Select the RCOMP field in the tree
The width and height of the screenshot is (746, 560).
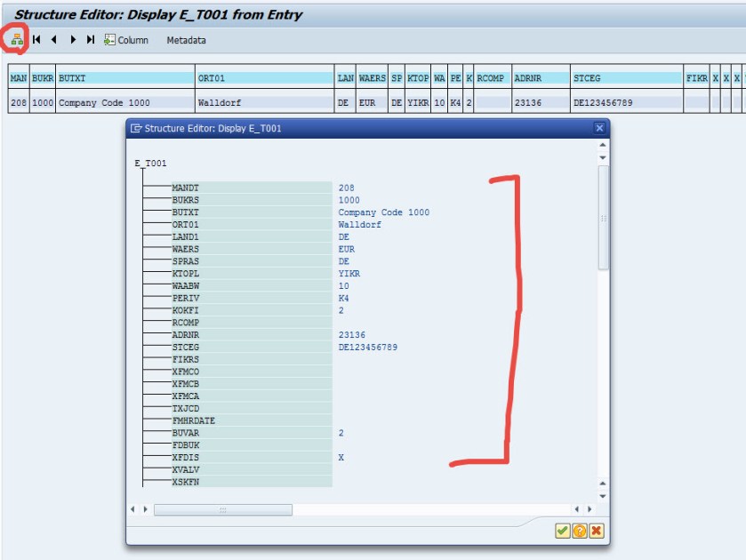[x=252, y=323]
